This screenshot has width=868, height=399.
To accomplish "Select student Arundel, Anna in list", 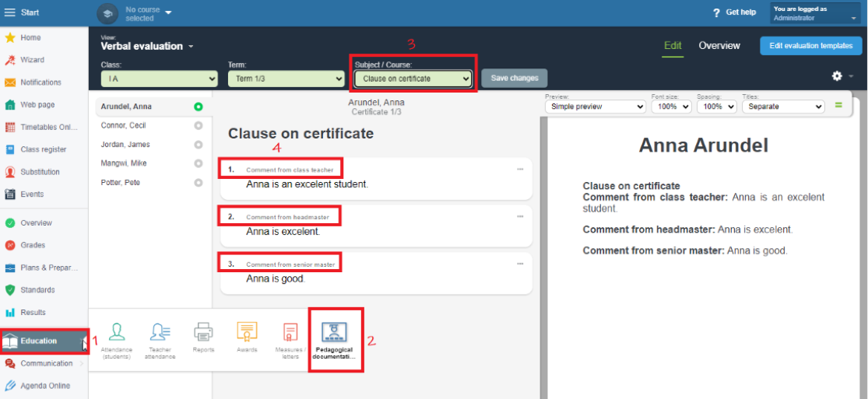I will click(x=126, y=107).
